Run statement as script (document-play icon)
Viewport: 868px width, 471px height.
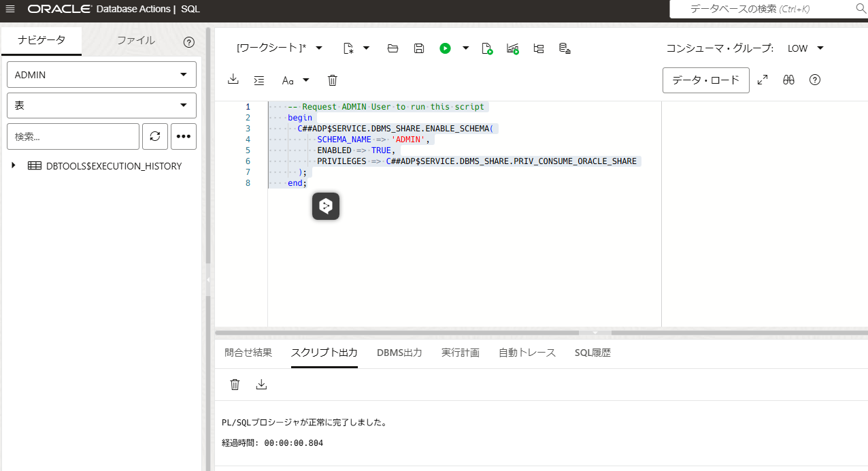tap(487, 48)
